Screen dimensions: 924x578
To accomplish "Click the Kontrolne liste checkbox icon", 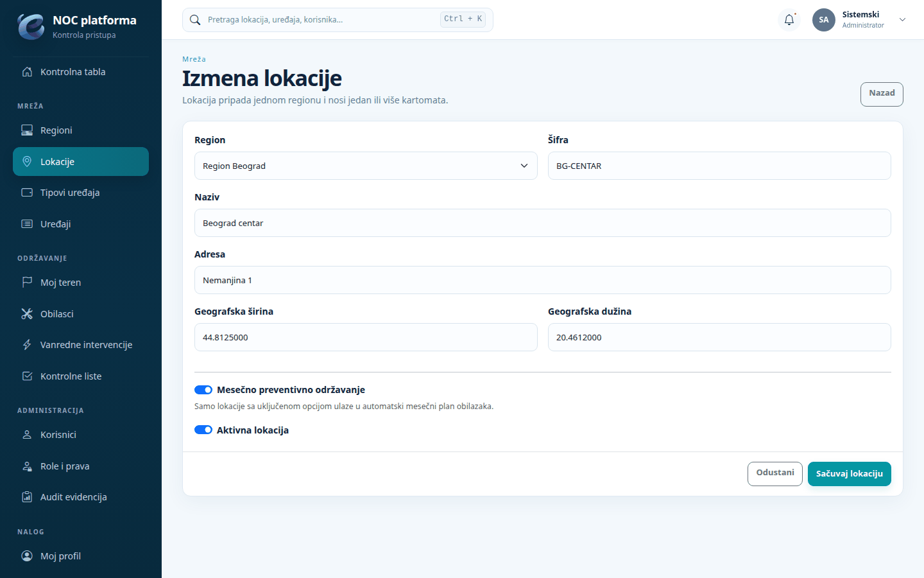I will pos(27,376).
